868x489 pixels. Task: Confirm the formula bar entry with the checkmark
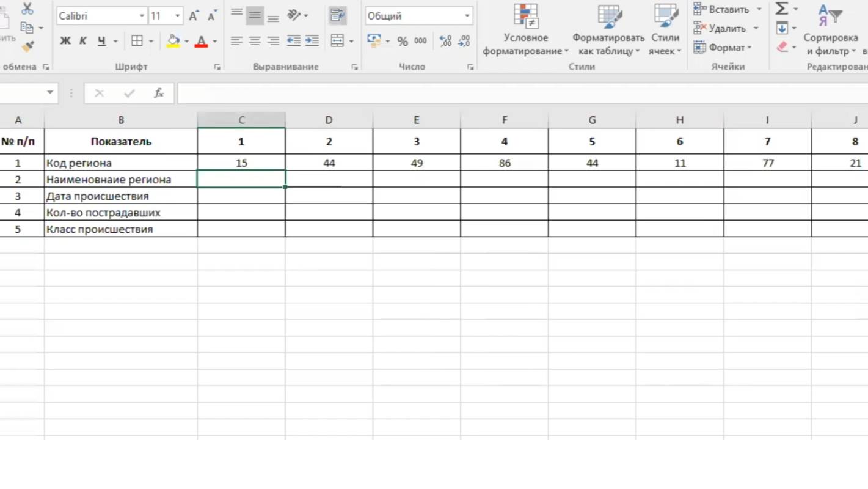[129, 93]
